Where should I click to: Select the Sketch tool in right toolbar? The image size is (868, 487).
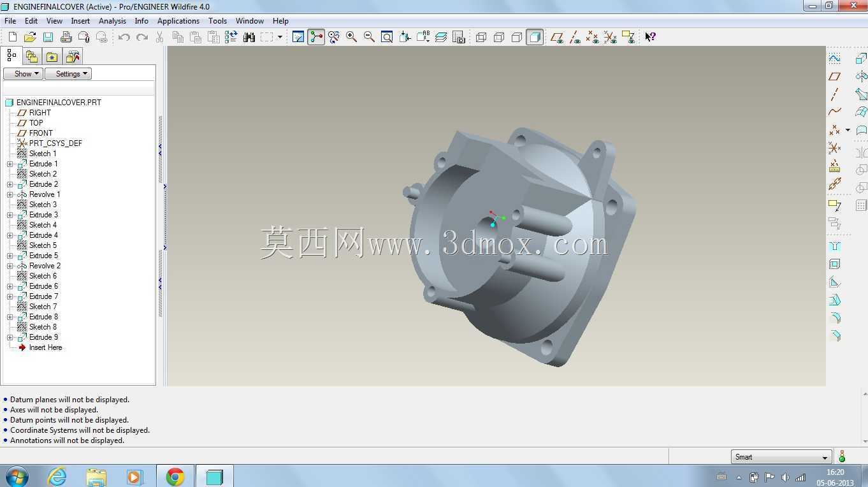coord(835,58)
